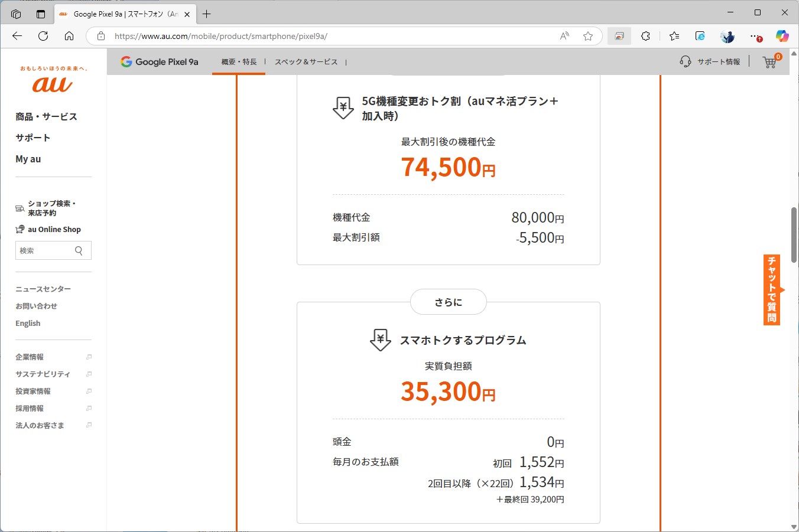Open サポート情報 link

tap(719, 61)
